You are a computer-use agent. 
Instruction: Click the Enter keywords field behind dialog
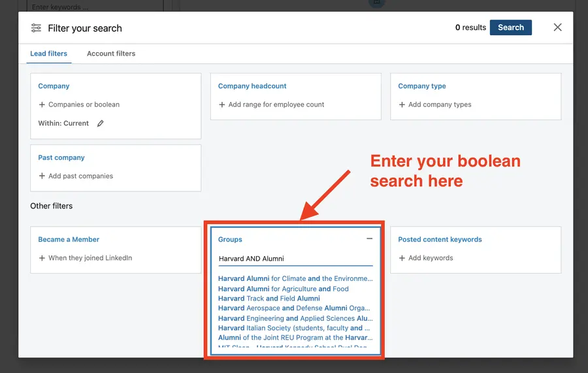(95, 7)
